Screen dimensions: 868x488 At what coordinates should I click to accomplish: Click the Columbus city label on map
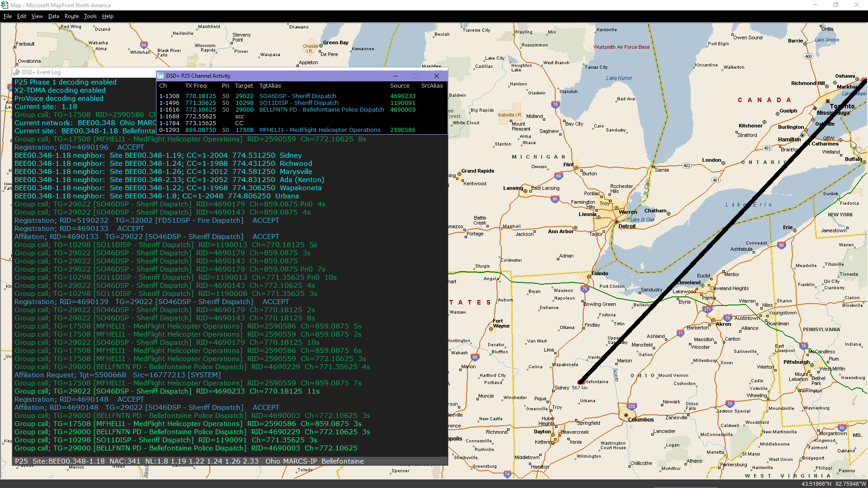(x=641, y=420)
